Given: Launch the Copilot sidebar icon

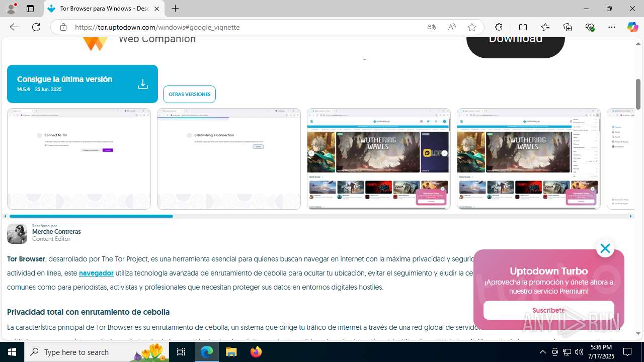Looking at the screenshot, I should [x=632, y=27].
